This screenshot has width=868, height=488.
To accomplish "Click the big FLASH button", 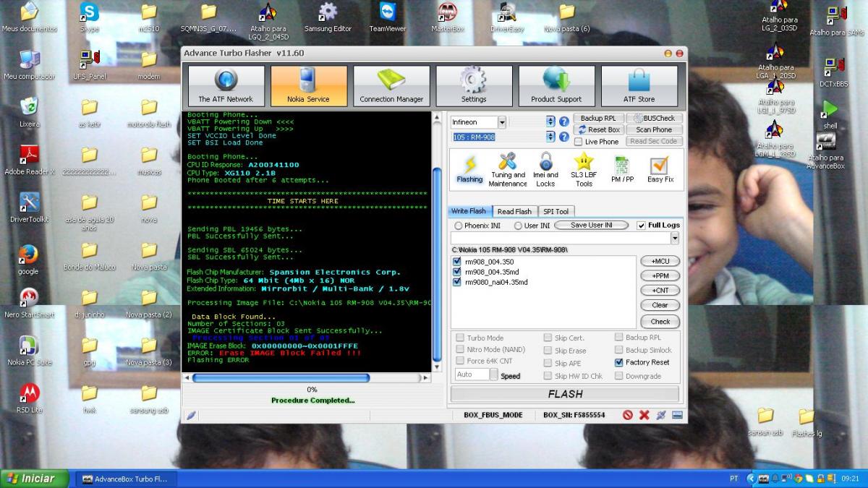I will (565, 394).
